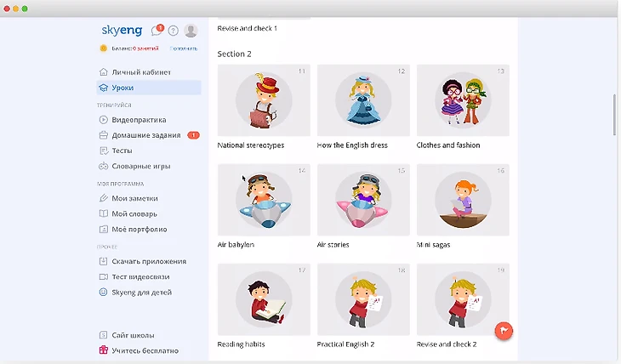Viewport: 621px width, 364px height.
Task: Click the gamepad icon beside Словарные игры
Action: tap(104, 166)
